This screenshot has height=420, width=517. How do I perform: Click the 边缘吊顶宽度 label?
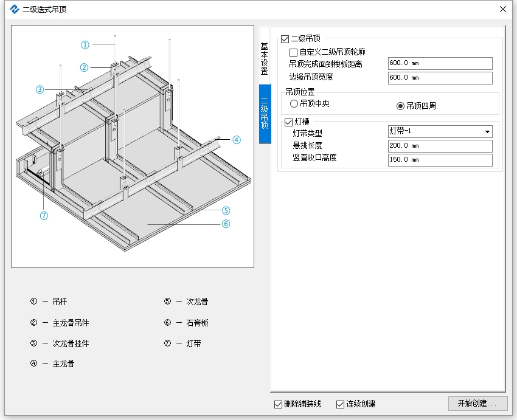coord(311,77)
